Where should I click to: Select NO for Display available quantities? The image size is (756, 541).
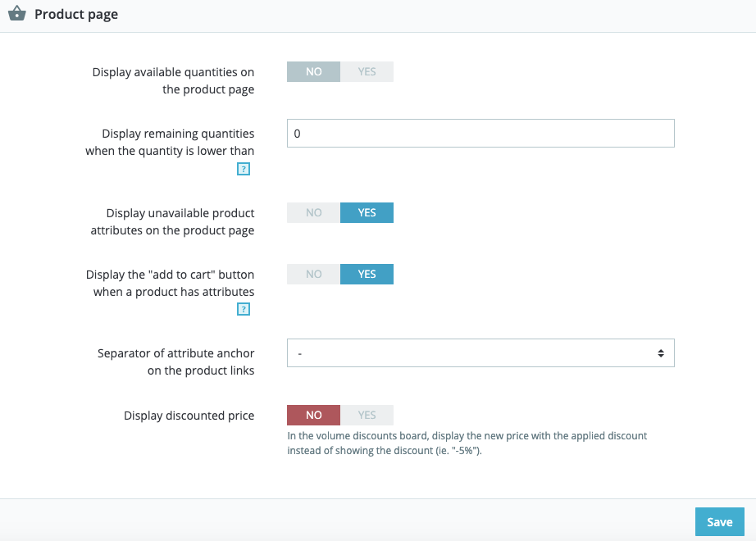point(313,72)
